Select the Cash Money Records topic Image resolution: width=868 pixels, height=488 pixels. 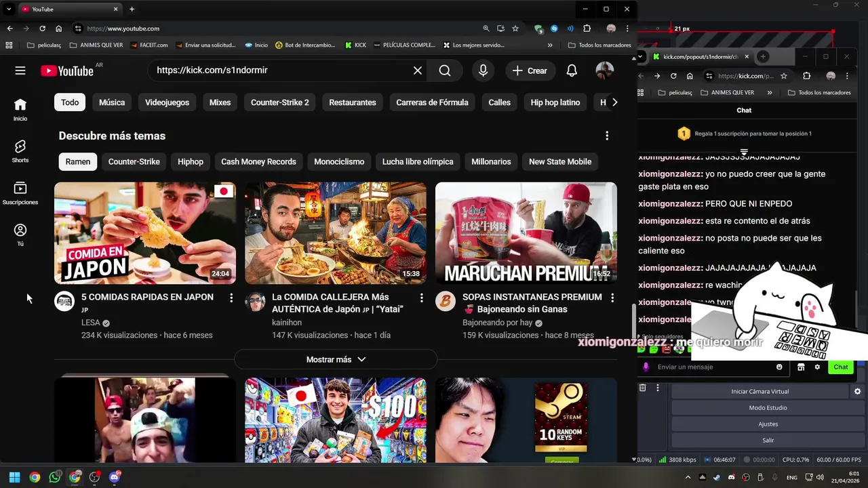[258, 161]
